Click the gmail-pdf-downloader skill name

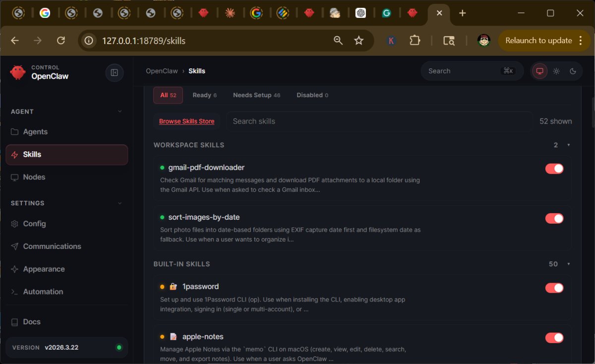point(206,168)
